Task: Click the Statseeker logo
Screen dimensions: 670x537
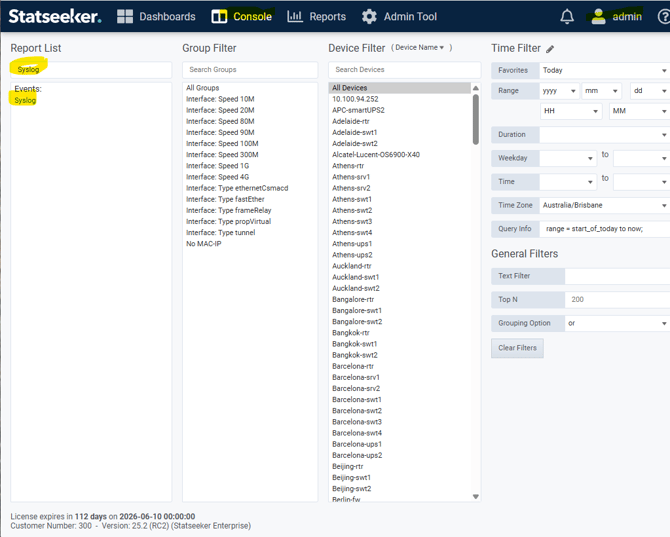Action: point(55,17)
